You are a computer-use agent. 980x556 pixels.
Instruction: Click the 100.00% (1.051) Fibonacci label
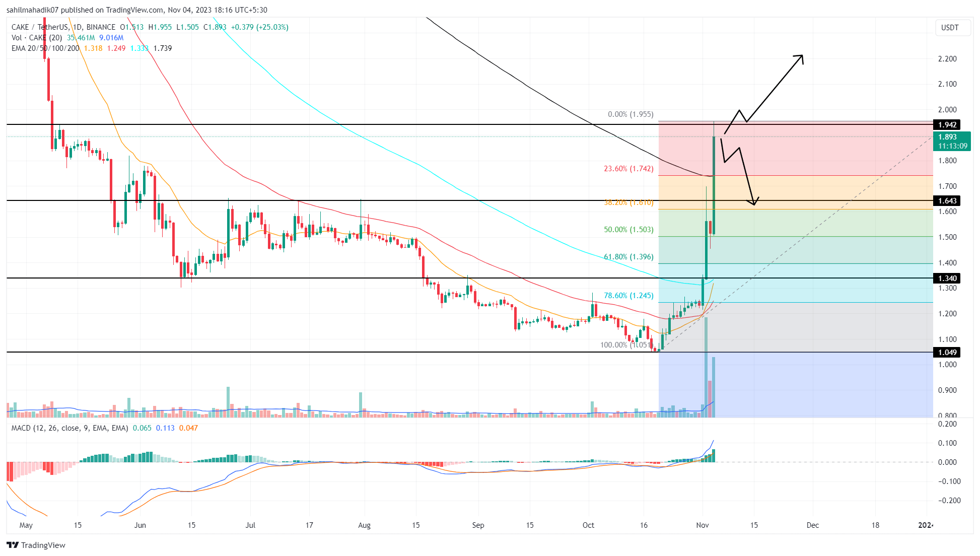(x=626, y=345)
